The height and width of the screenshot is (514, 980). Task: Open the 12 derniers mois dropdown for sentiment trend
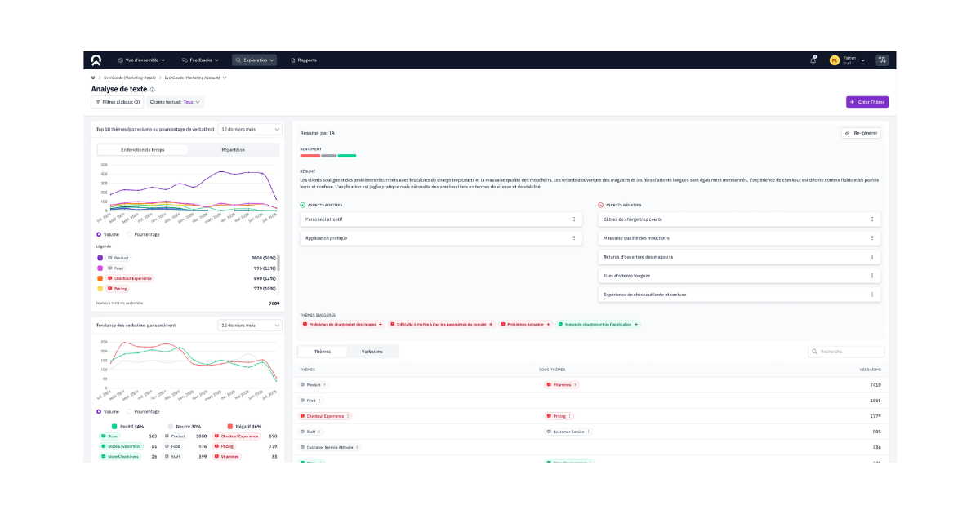(250, 325)
